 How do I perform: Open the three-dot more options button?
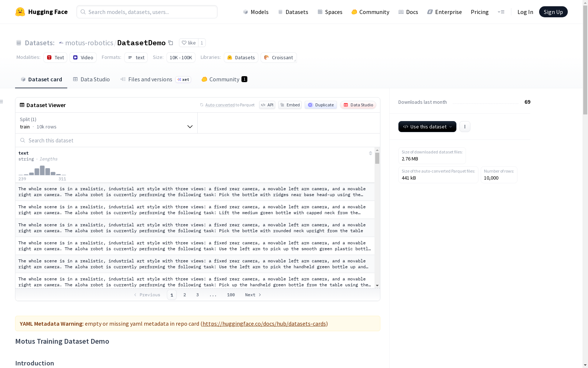coord(465,127)
